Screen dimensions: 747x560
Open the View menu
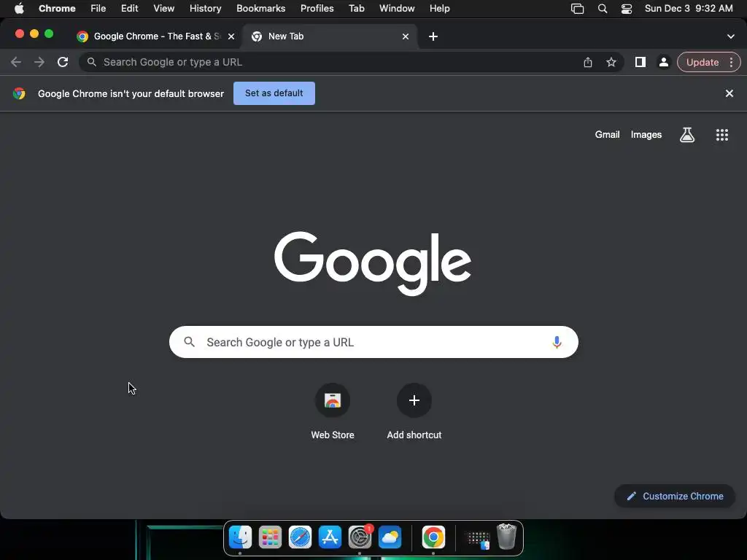coord(164,9)
